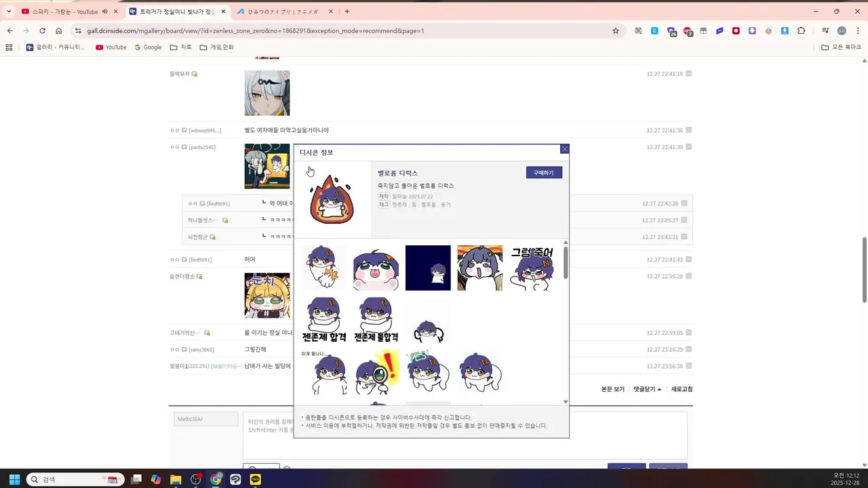Click the extension icon with badge 26

671,31
